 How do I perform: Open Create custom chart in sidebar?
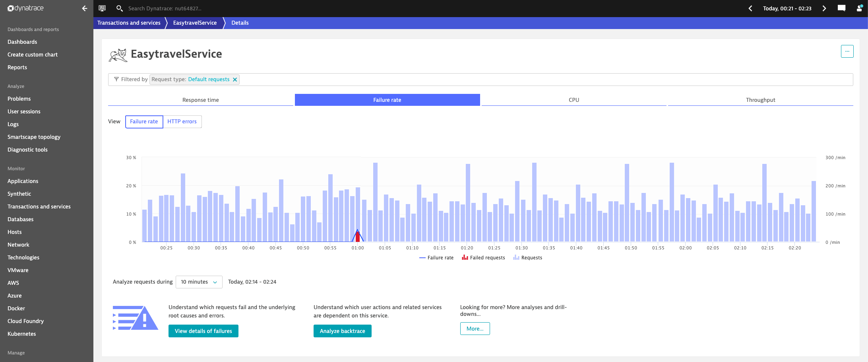pos(33,54)
